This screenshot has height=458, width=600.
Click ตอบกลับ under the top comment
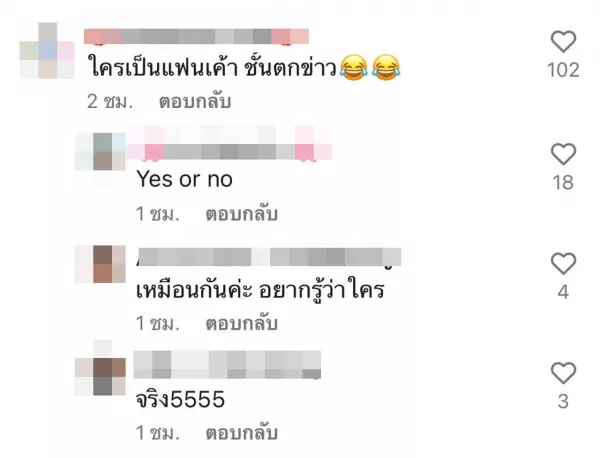[195, 102]
